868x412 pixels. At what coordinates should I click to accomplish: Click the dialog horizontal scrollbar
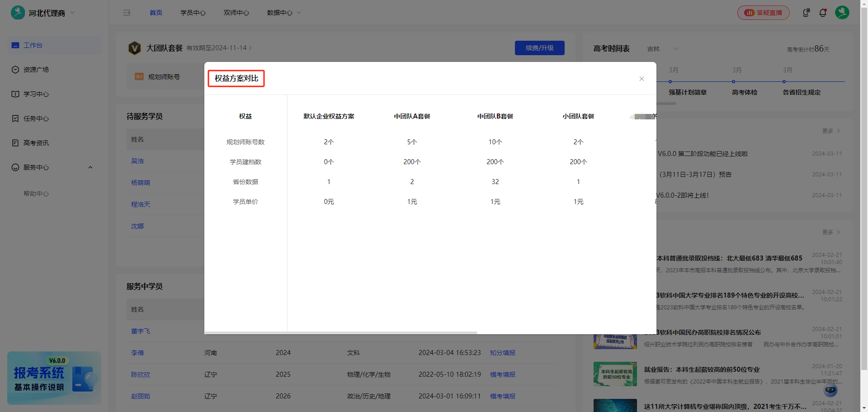pos(341,333)
